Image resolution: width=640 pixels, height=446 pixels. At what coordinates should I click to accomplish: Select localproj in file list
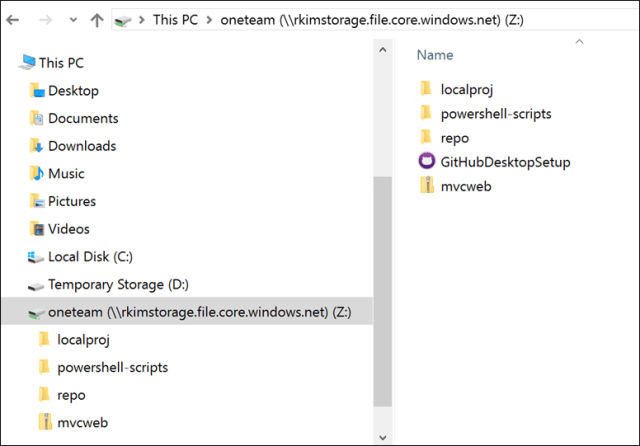click(x=467, y=90)
